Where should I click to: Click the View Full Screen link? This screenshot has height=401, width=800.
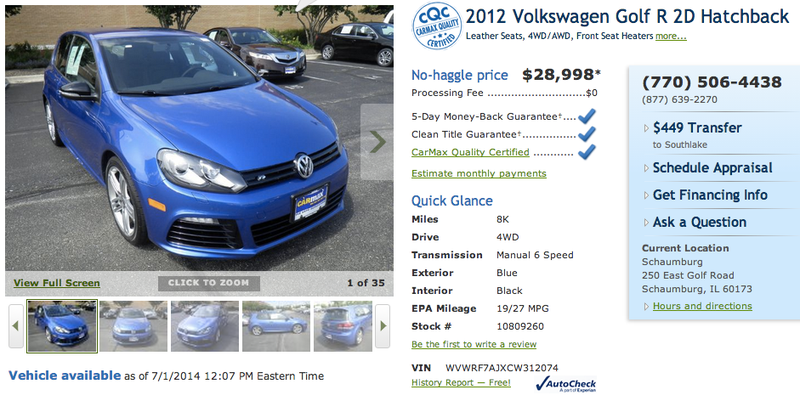point(57,283)
